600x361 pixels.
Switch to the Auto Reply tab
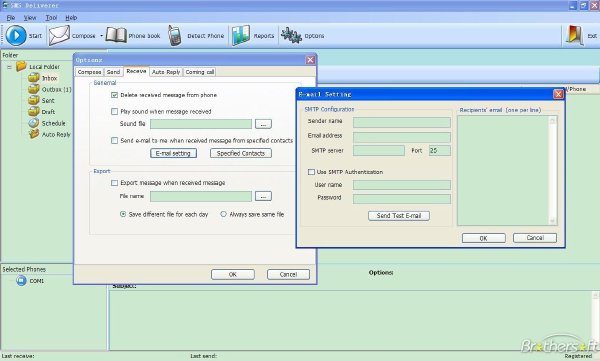pos(166,72)
